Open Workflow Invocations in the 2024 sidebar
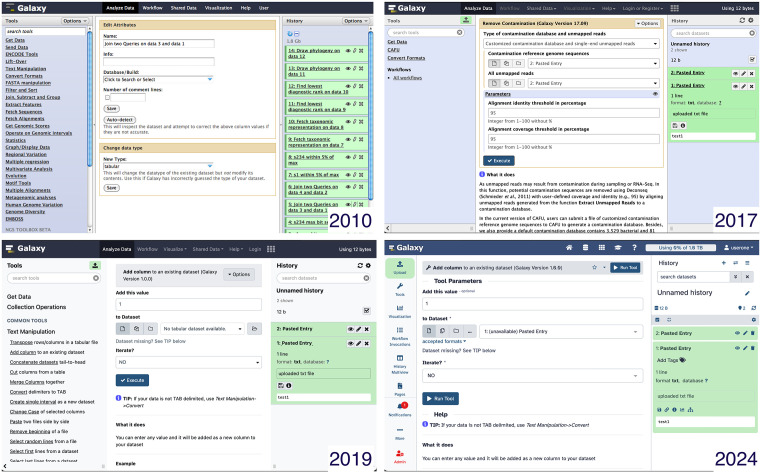This screenshot has width=761, height=473. (x=400, y=335)
